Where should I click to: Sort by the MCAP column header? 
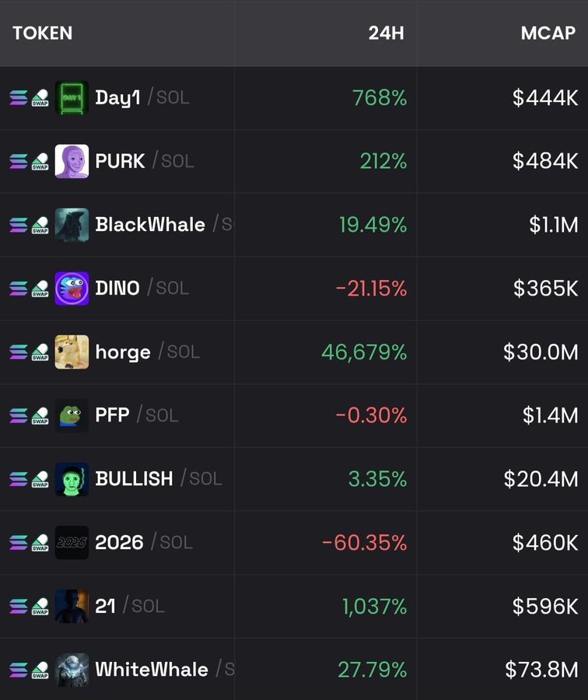pyautogui.click(x=548, y=33)
